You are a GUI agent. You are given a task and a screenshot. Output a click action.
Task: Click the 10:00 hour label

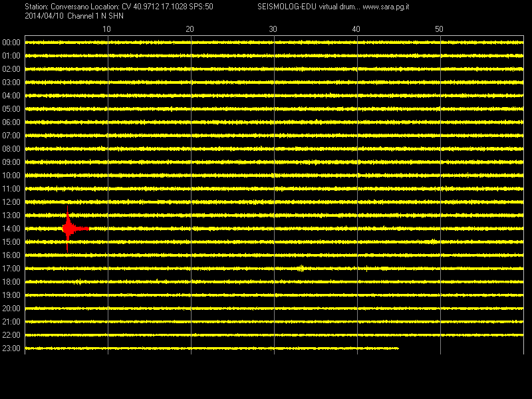11,176
